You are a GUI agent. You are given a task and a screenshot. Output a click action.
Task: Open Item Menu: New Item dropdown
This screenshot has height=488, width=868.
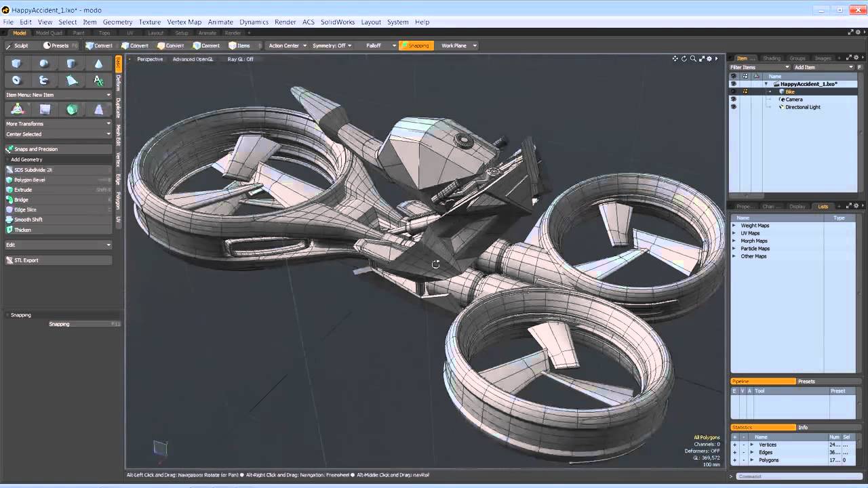[58, 95]
